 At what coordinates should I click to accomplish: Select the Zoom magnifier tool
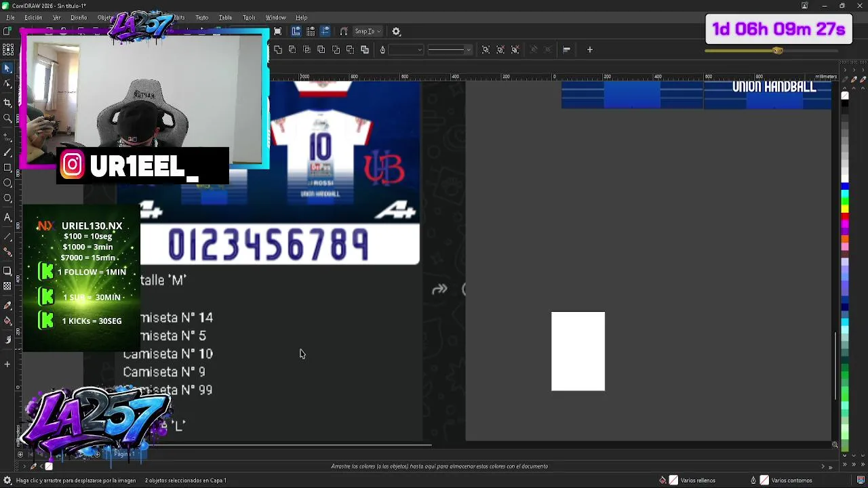tap(7, 119)
